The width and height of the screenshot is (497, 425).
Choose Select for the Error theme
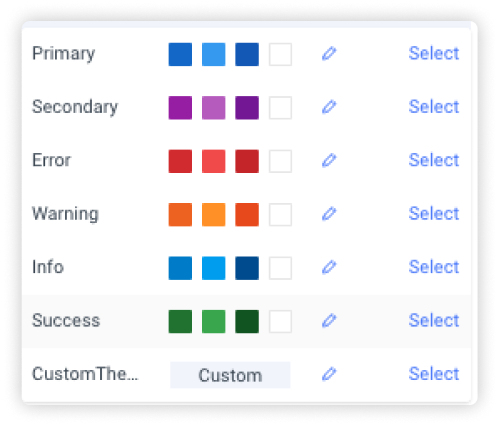coord(434,160)
